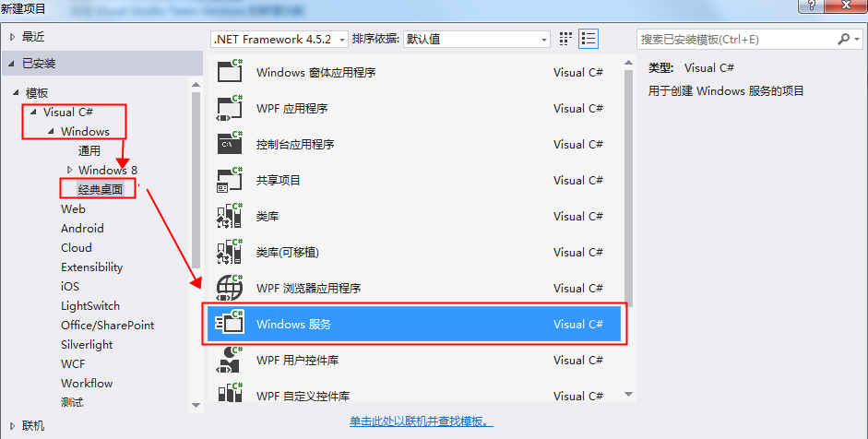The height and width of the screenshot is (439, 868).
Task: Select the Windows 窗体应用程序 template icon
Action: [x=230, y=71]
